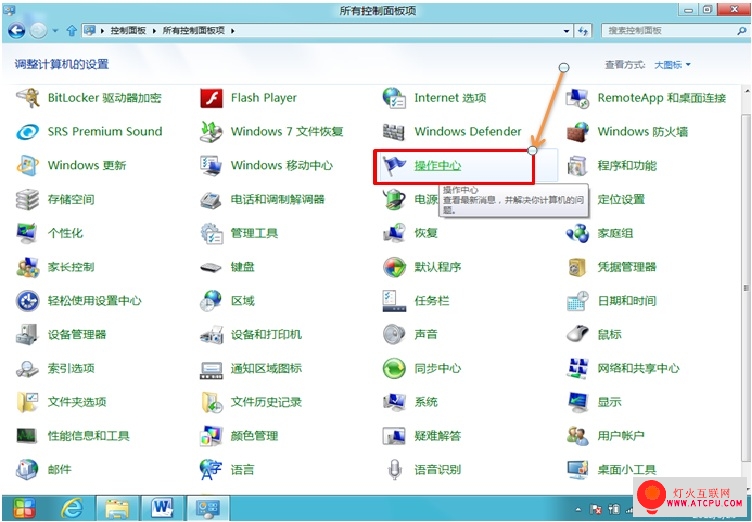Open the 鼠标 icon
The width and height of the screenshot is (752, 522).
point(577,334)
